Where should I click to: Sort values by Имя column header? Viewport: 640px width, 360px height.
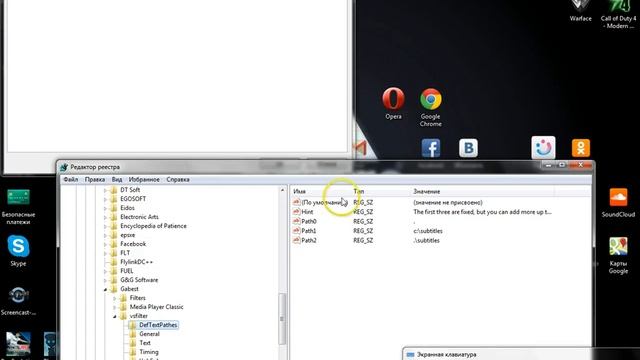point(320,191)
